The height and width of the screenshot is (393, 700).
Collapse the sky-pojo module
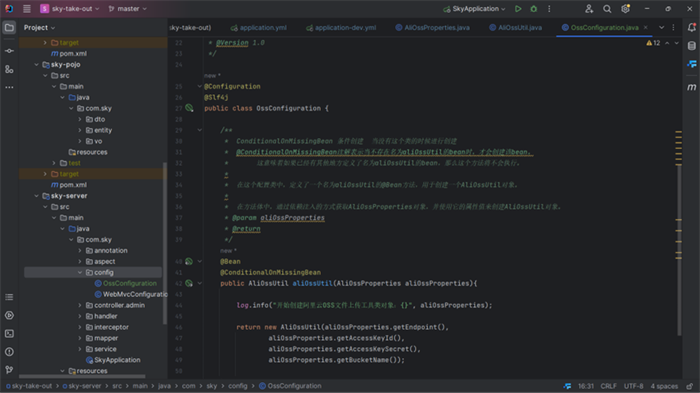pyautogui.click(x=37, y=64)
